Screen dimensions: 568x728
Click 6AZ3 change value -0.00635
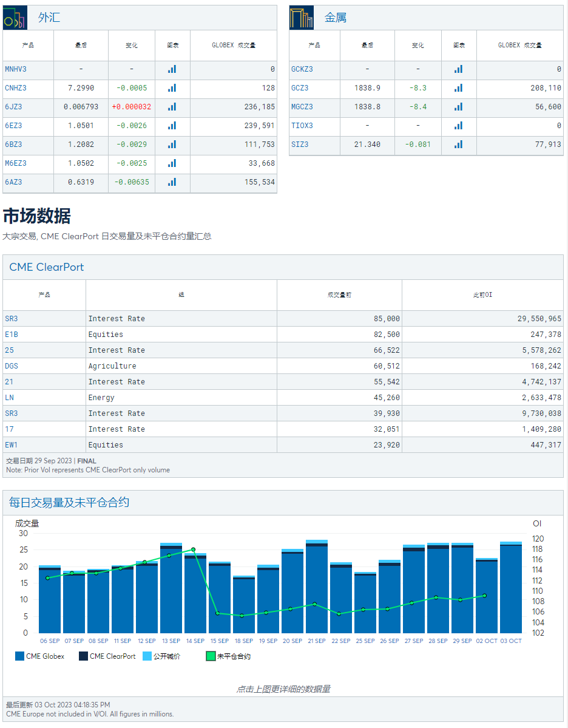tap(132, 182)
